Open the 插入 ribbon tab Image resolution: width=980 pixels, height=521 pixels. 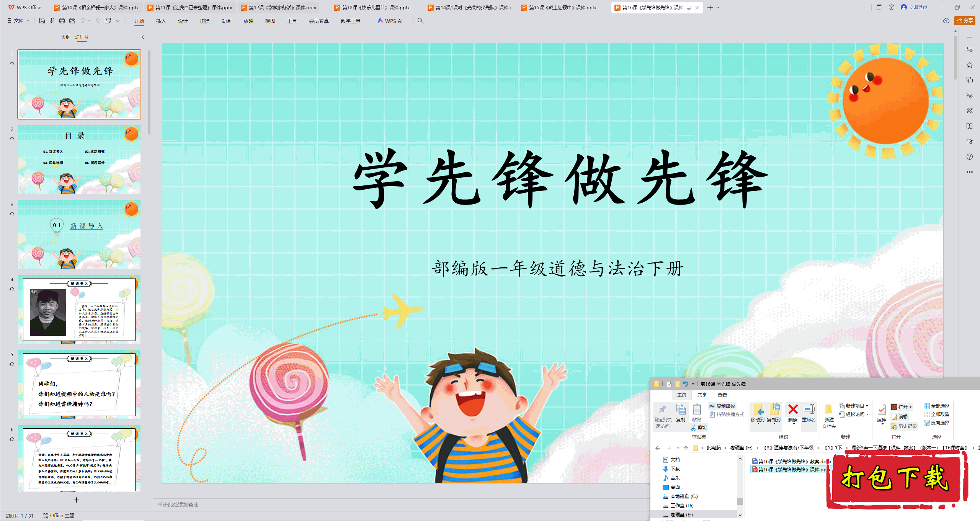(161, 21)
